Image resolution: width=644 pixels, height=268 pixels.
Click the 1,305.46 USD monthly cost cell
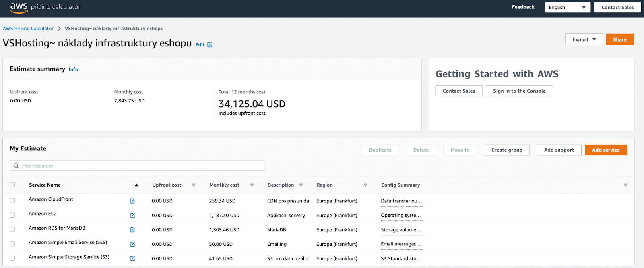click(x=224, y=230)
